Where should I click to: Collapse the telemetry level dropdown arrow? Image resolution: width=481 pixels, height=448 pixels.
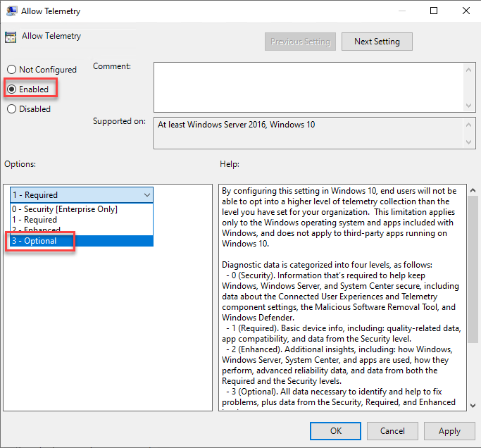point(147,195)
